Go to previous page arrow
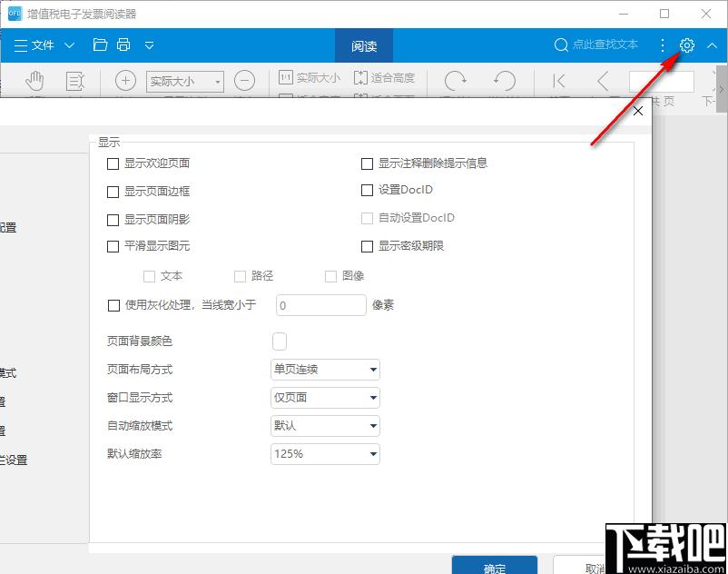The width and height of the screenshot is (728, 574). [603, 81]
